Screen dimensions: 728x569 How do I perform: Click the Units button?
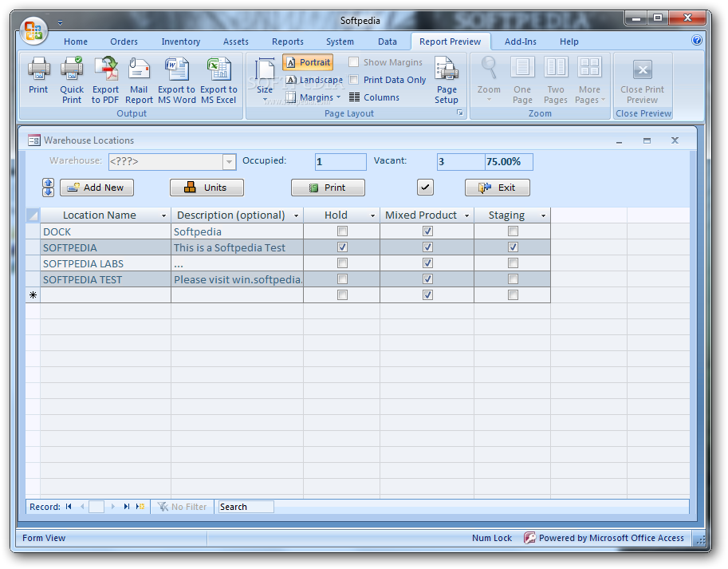point(207,188)
